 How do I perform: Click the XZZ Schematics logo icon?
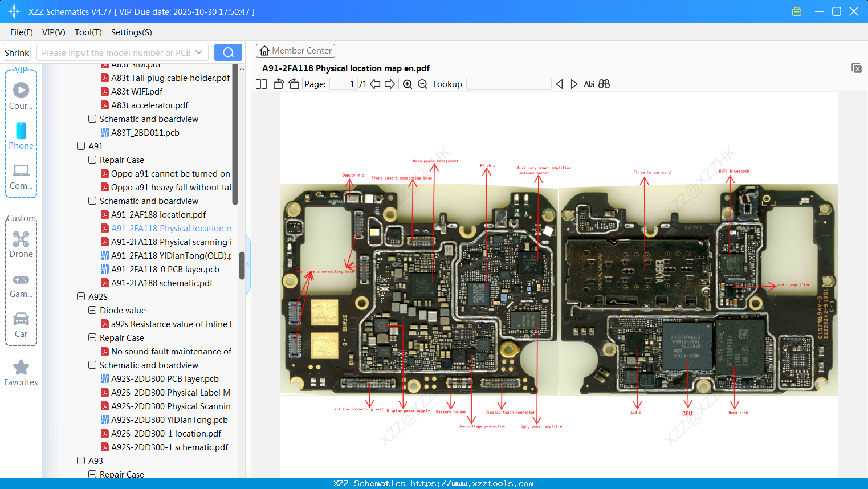[x=14, y=11]
